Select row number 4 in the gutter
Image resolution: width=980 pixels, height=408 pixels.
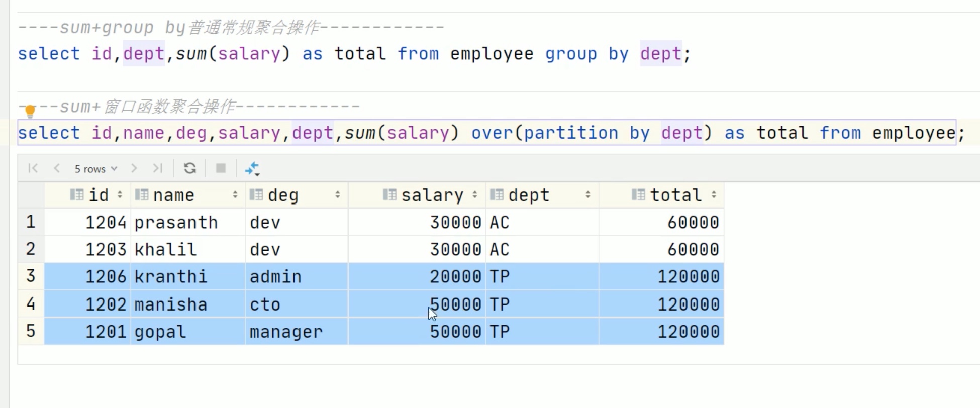[31, 303]
